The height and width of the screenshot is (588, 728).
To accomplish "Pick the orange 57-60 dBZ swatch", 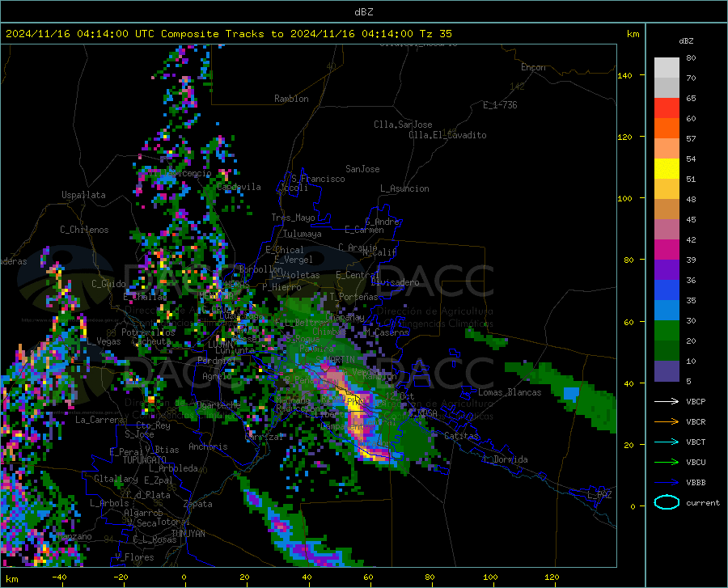I will [667, 129].
